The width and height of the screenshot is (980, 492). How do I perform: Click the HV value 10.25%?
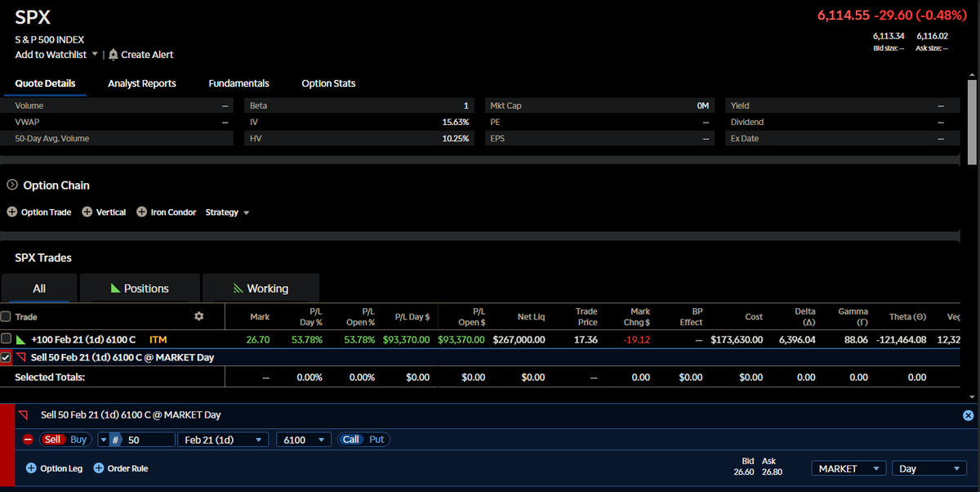(x=456, y=138)
